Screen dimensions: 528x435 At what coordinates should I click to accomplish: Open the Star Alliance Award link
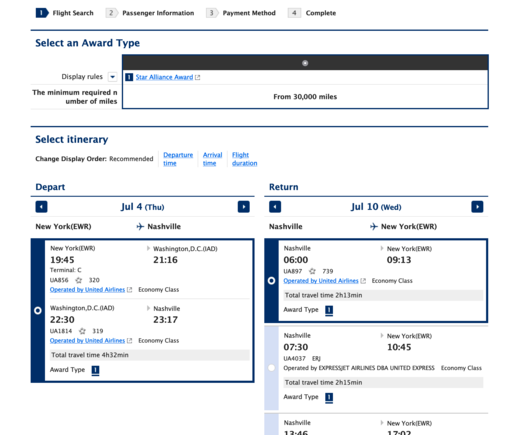point(164,77)
